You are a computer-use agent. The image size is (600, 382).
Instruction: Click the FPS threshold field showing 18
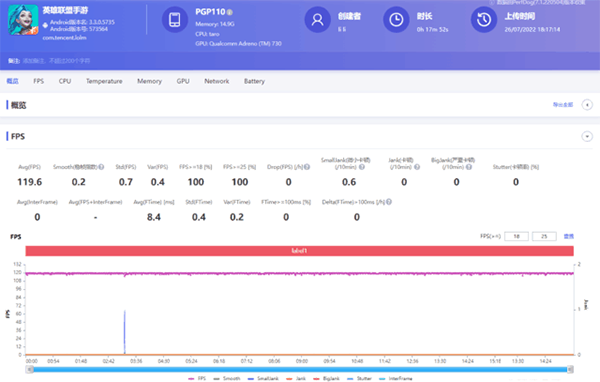pyautogui.click(x=516, y=236)
